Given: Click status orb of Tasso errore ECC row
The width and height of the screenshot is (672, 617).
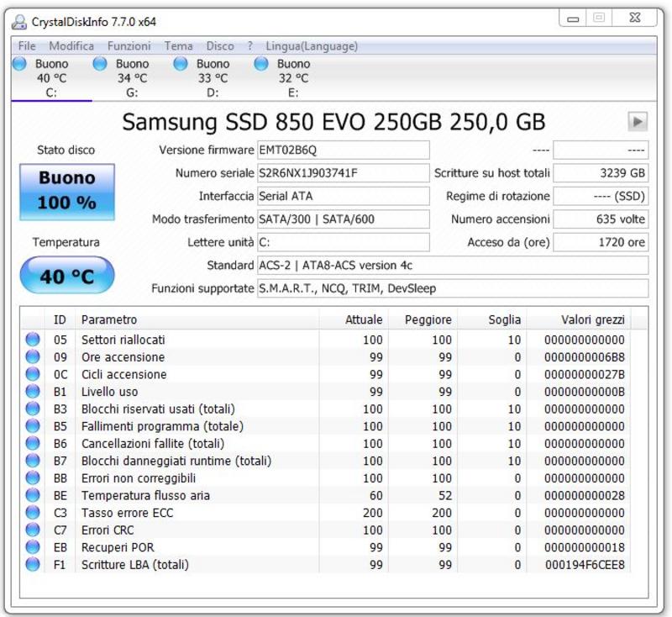Looking at the screenshot, I should pos(33,513).
